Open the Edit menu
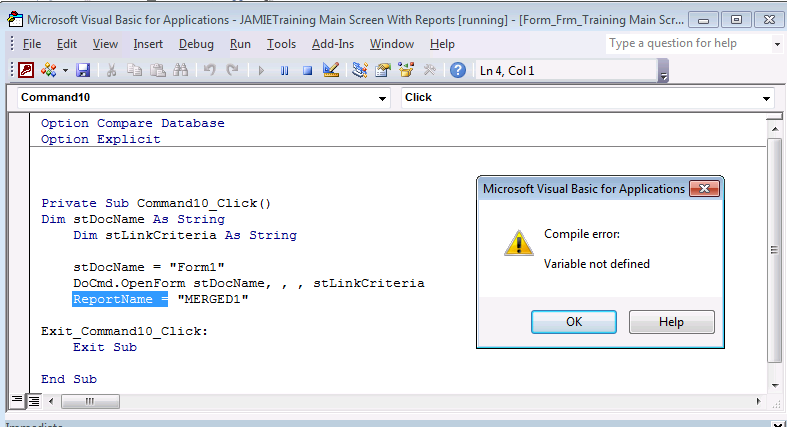787x427 pixels. [67, 44]
